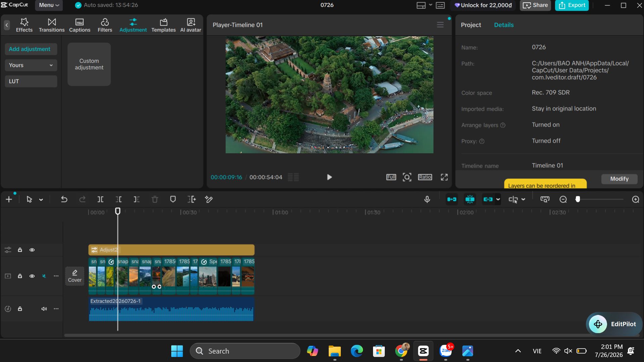This screenshot has height=362, width=644.
Task: Switch to the Filters tab
Action: pos(105,25)
